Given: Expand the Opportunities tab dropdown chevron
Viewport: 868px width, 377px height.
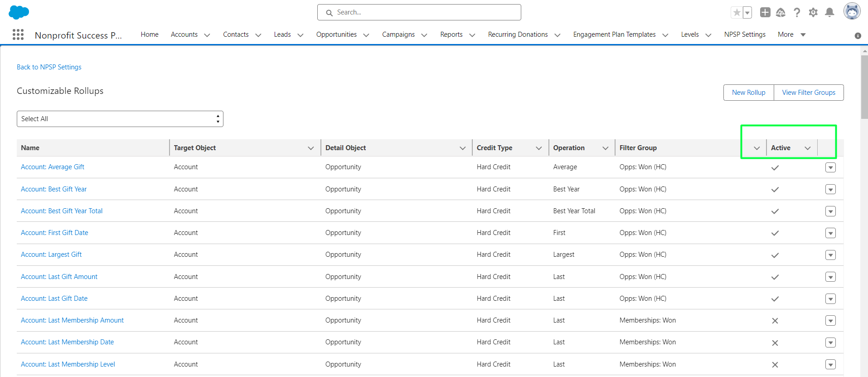Looking at the screenshot, I should coord(366,35).
